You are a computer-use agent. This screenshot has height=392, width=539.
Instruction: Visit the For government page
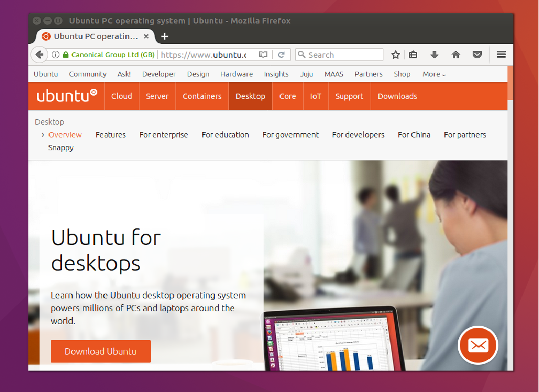pos(290,135)
